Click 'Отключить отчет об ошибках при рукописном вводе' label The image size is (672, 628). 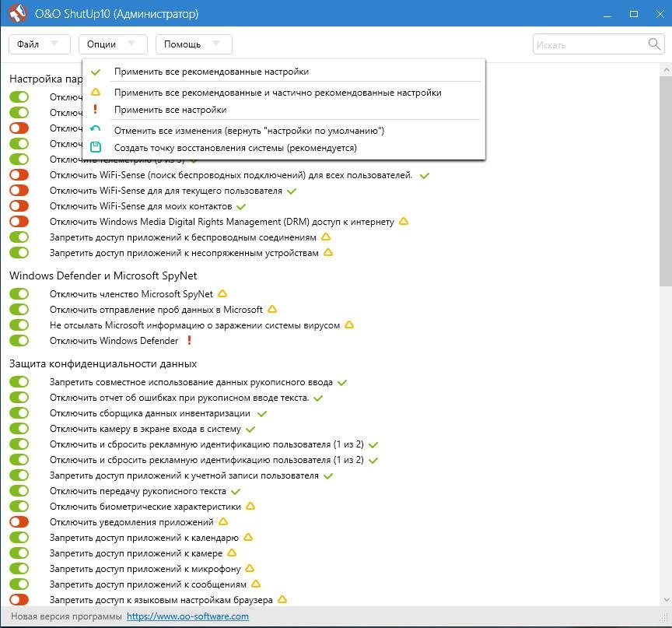click(x=179, y=398)
